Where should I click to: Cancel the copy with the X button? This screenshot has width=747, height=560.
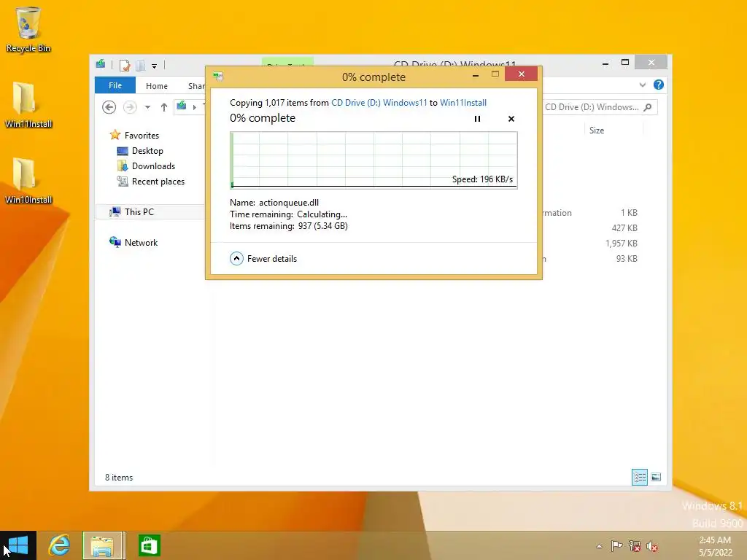(x=511, y=119)
